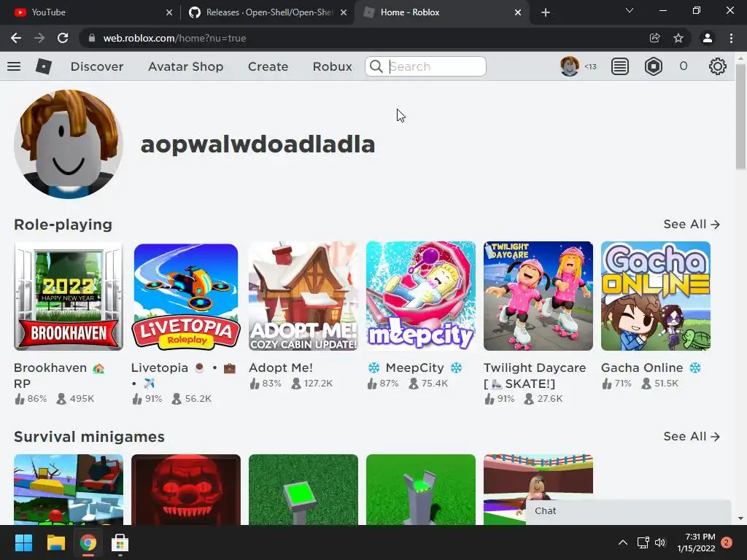747x560 pixels.
Task: Click the Adopt Me! game title
Action: [281, 367]
